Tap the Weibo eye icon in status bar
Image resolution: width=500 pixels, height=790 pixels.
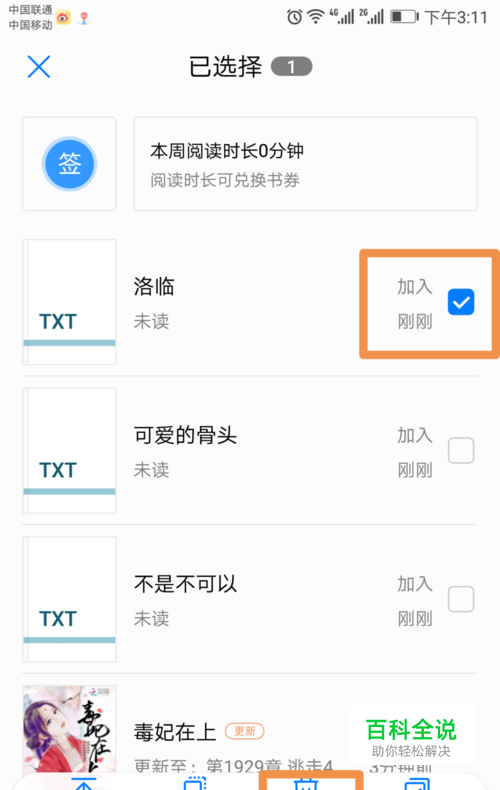63,18
